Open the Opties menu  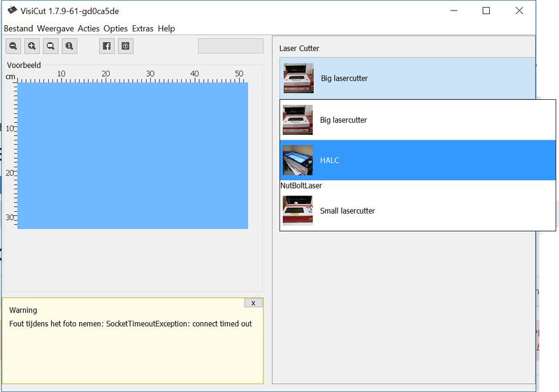click(115, 29)
